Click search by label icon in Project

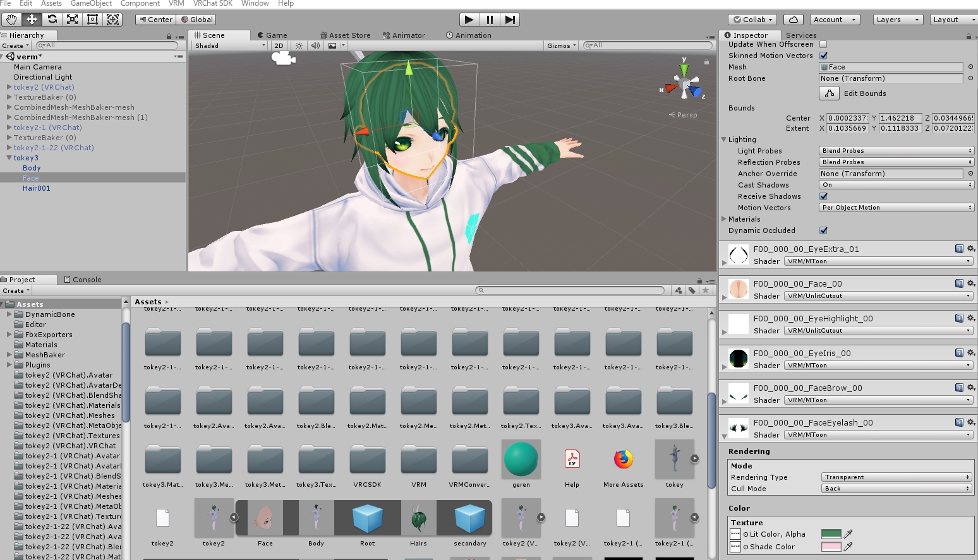[692, 290]
